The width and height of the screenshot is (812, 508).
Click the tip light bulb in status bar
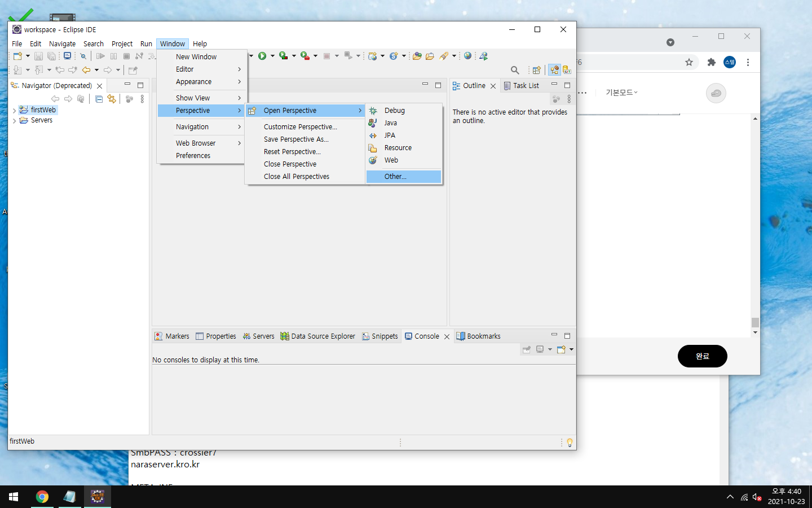(570, 443)
